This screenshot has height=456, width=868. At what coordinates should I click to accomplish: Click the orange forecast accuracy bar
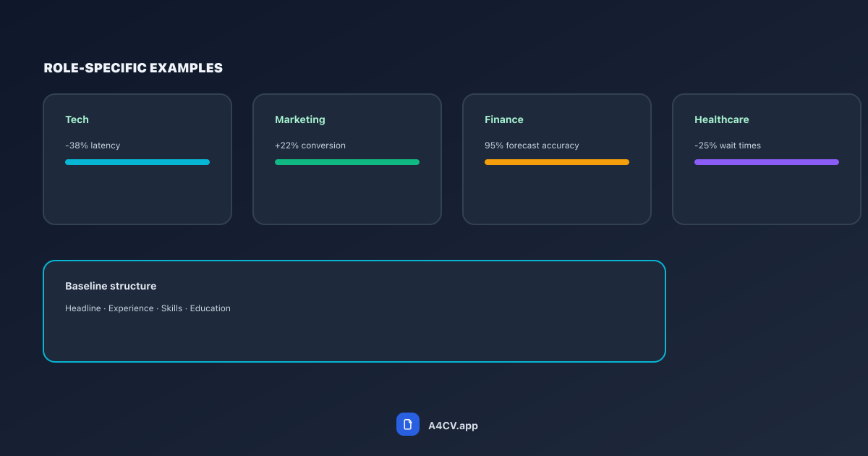(x=557, y=162)
